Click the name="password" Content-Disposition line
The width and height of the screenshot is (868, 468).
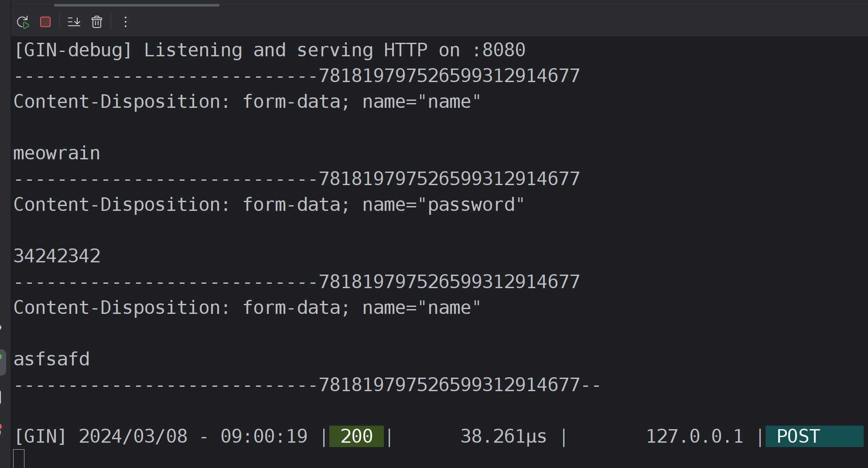tap(269, 204)
